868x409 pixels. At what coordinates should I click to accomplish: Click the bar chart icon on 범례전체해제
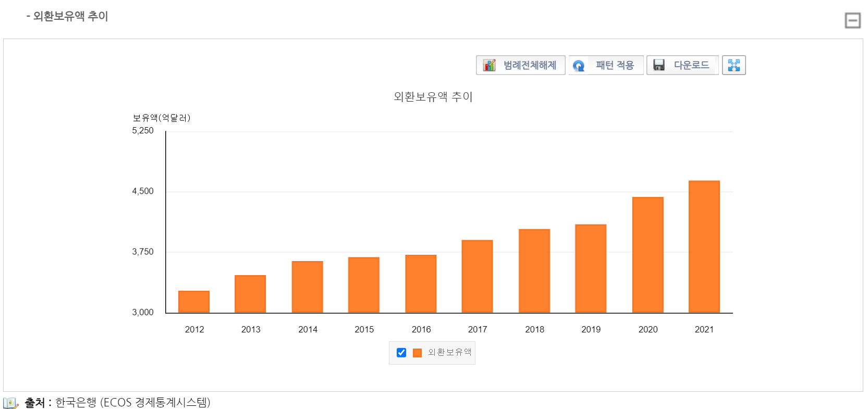(489, 65)
